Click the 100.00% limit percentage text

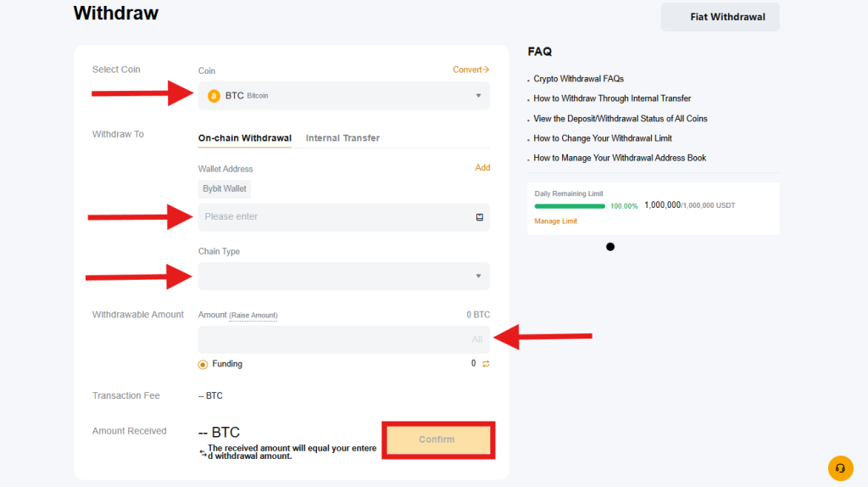point(624,206)
